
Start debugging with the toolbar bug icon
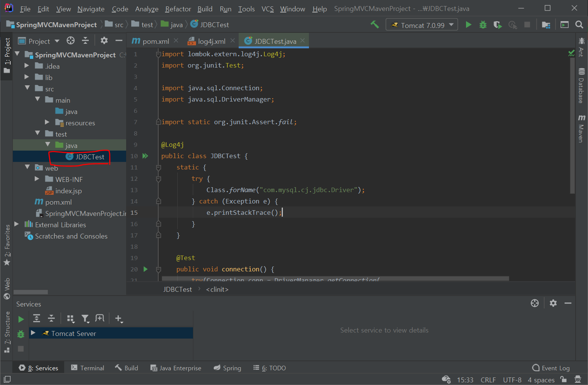pyautogui.click(x=483, y=25)
